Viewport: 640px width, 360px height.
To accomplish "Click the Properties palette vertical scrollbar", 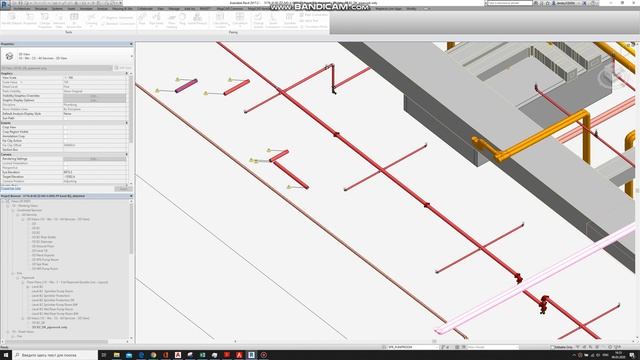I will 131,108.
